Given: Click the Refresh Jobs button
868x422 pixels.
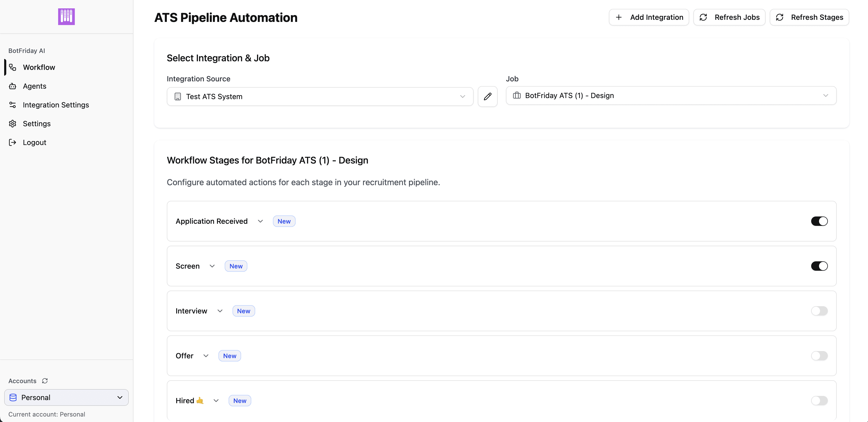Looking at the screenshot, I should click(x=729, y=17).
